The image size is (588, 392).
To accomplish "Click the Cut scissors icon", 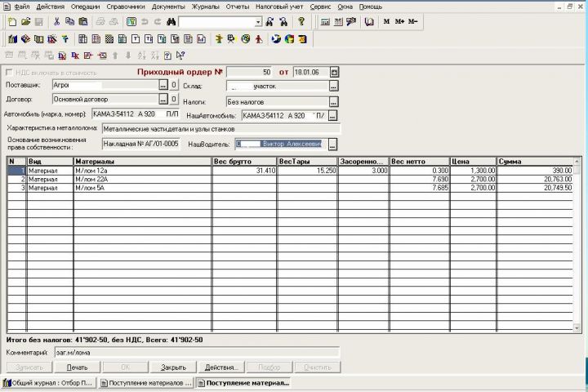I will coord(56,22).
